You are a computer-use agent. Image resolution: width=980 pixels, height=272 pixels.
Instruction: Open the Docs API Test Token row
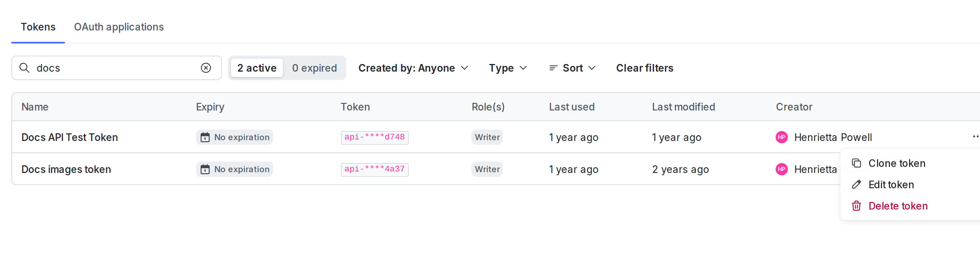point(496,137)
